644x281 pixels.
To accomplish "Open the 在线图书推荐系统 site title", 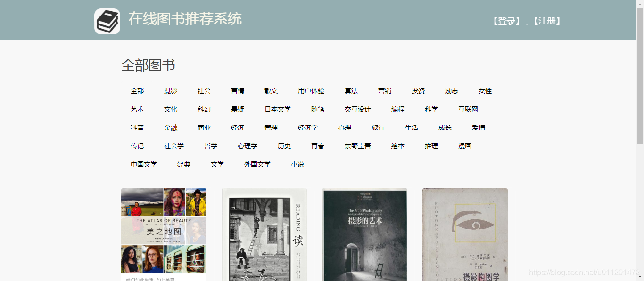I will coord(185,19).
